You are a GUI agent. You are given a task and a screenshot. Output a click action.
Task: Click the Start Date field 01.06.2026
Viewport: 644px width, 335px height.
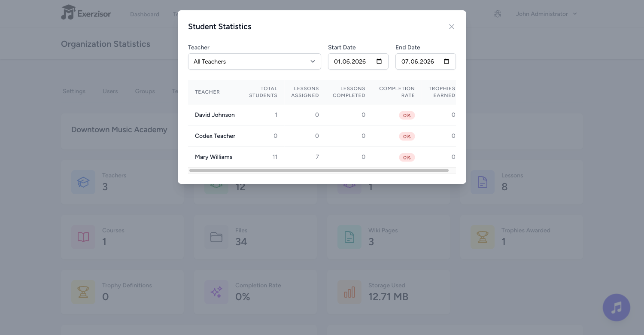[358, 61]
